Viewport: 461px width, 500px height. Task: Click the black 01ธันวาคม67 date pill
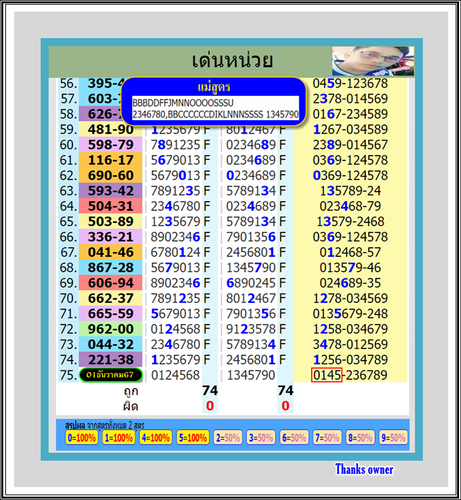pos(111,375)
